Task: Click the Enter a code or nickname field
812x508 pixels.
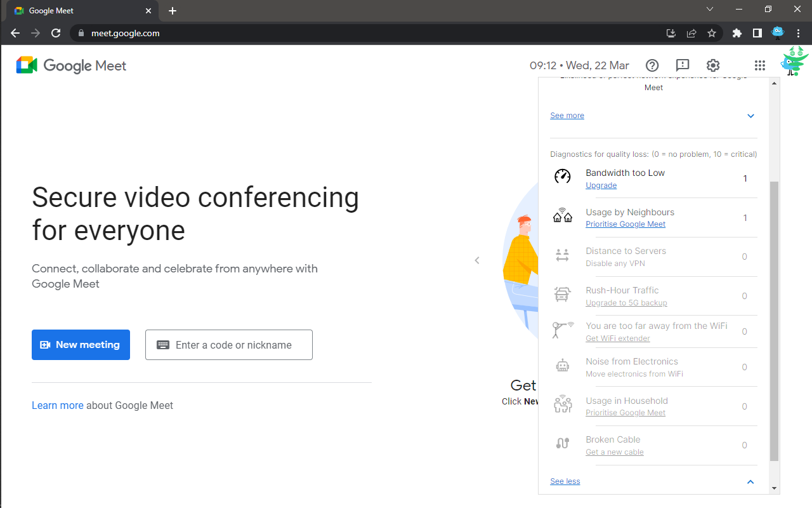Action: (229, 345)
